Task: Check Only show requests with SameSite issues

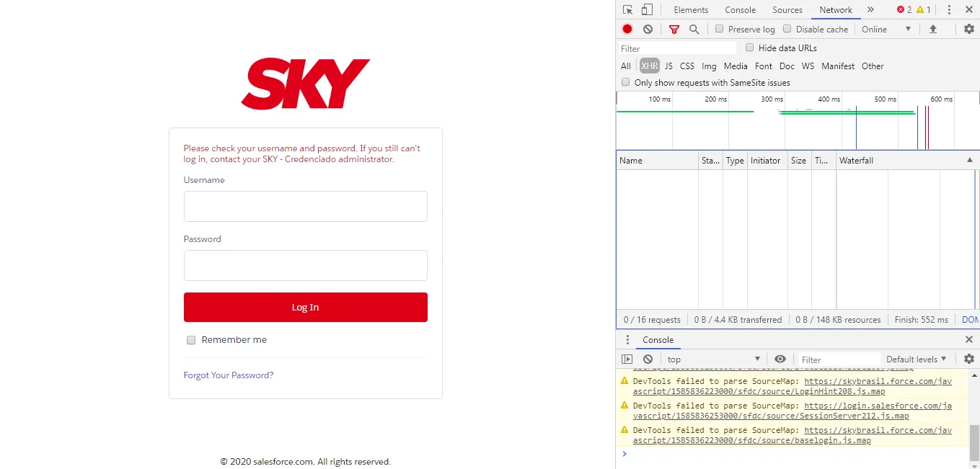Action: (x=626, y=82)
